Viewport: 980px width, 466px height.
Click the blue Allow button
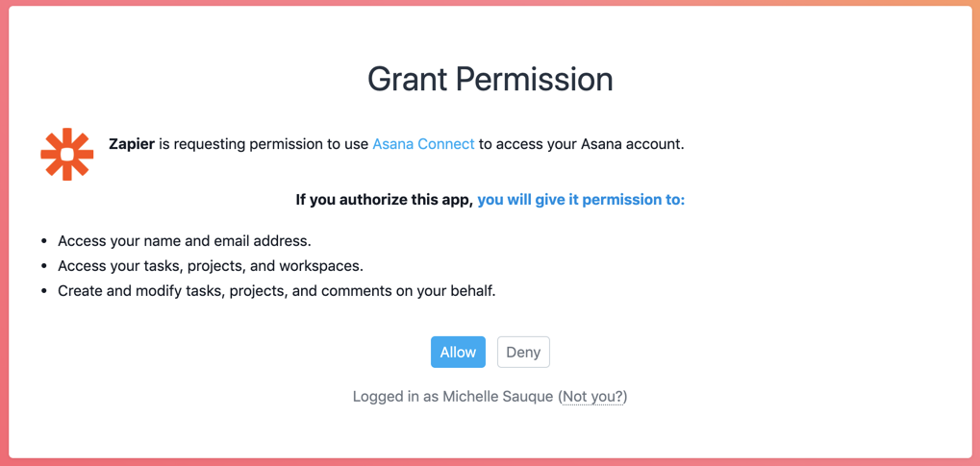coord(458,353)
